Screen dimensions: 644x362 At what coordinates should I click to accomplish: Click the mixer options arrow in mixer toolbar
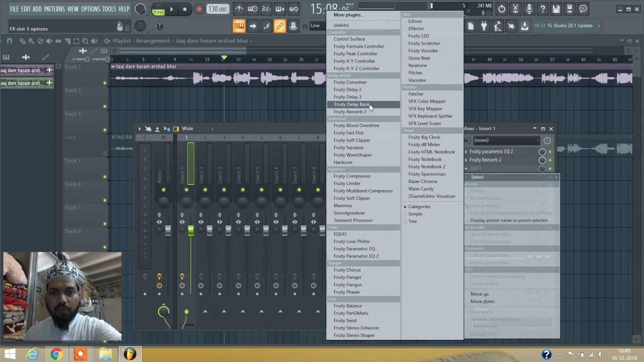point(140,129)
